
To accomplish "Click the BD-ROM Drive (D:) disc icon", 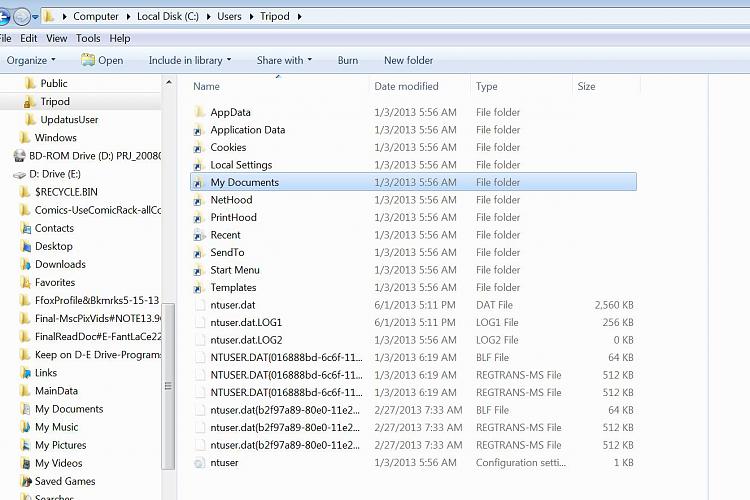I will pos(20,156).
